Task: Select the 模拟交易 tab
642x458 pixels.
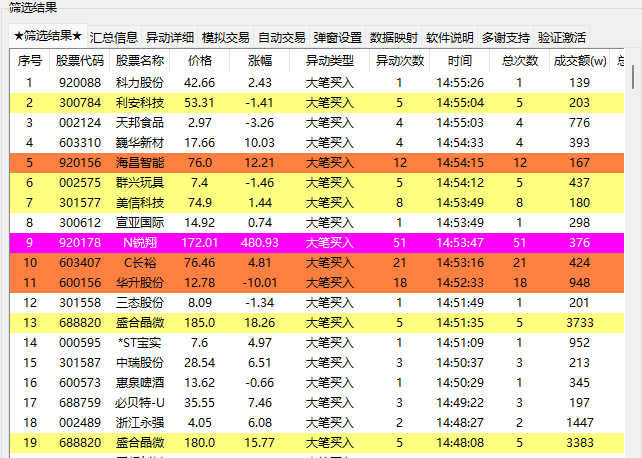Action: point(226,38)
